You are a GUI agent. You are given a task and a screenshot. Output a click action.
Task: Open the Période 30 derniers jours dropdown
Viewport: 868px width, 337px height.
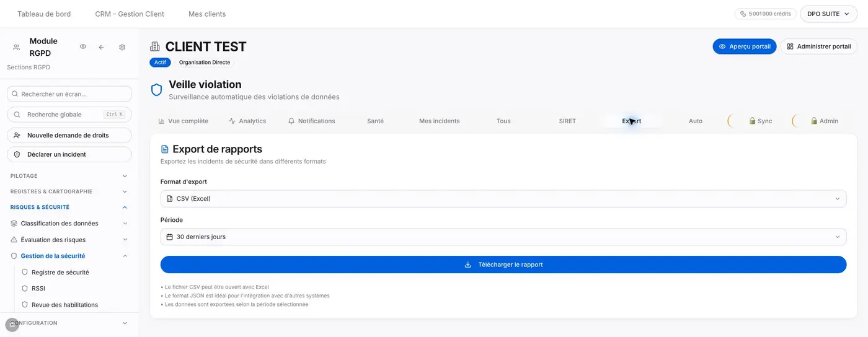click(x=503, y=237)
